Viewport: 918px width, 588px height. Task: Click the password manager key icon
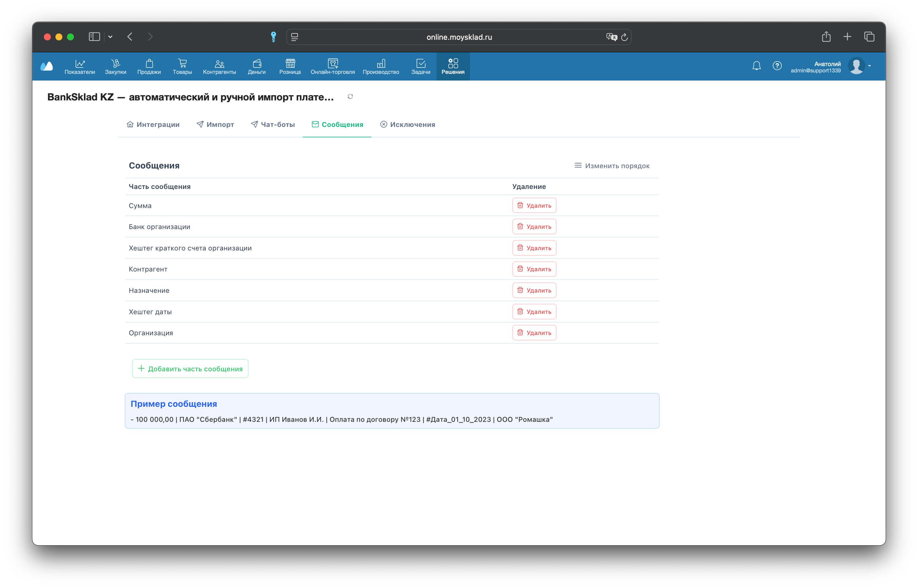point(273,37)
